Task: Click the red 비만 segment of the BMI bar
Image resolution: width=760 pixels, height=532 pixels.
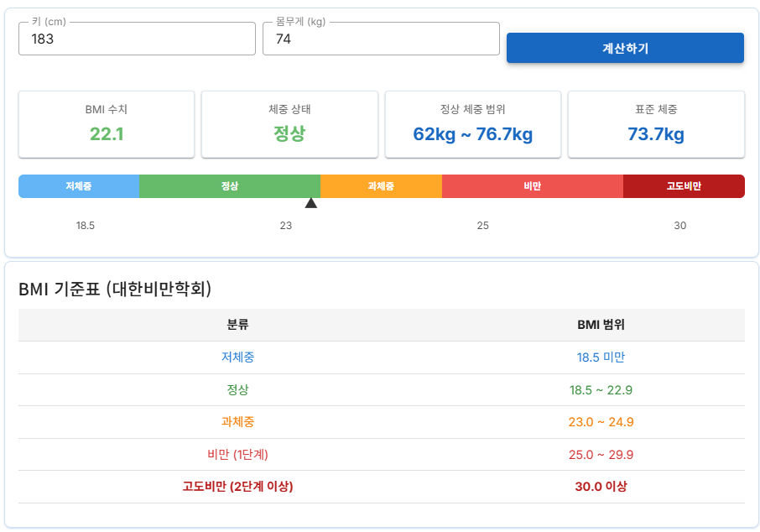Action: coord(532,186)
